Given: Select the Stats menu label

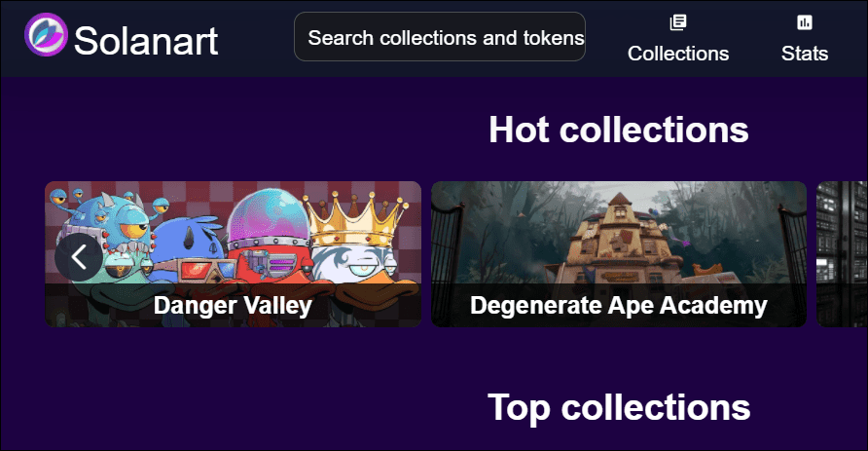Looking at the screenshot, I should (x=805, y=54).
